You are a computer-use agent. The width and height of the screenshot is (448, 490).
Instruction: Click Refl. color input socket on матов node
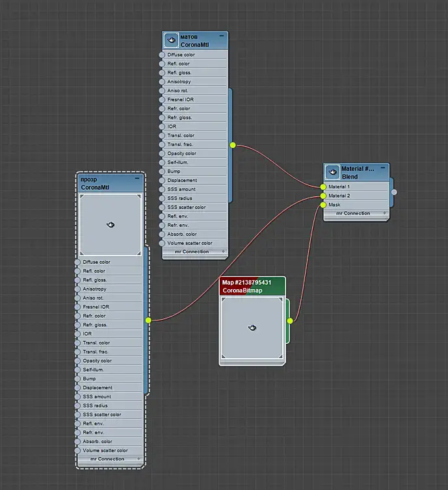[162, 64]
